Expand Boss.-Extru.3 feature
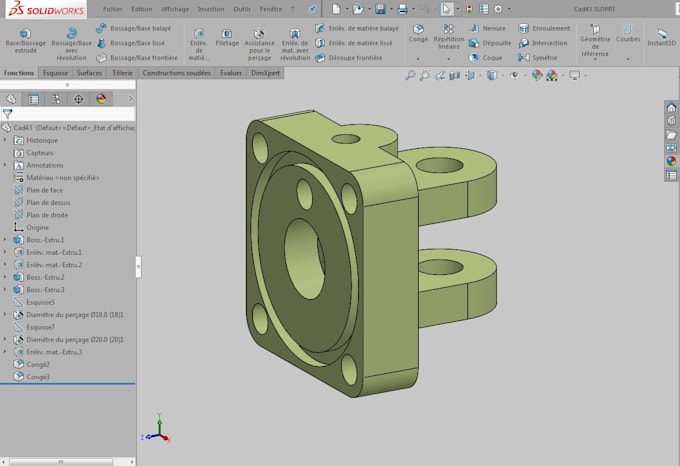This screenshot has width=680, height=466. (x=5, y=289)
